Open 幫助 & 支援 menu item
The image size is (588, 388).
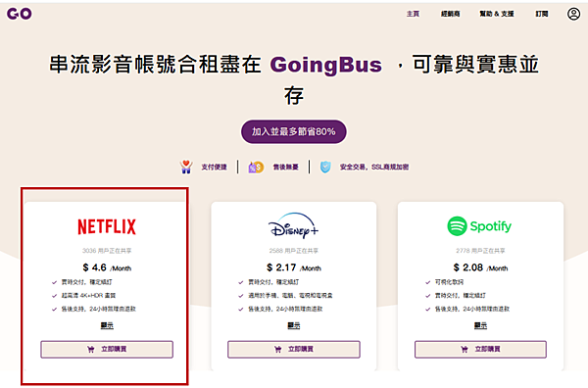(x=497, y=14)
